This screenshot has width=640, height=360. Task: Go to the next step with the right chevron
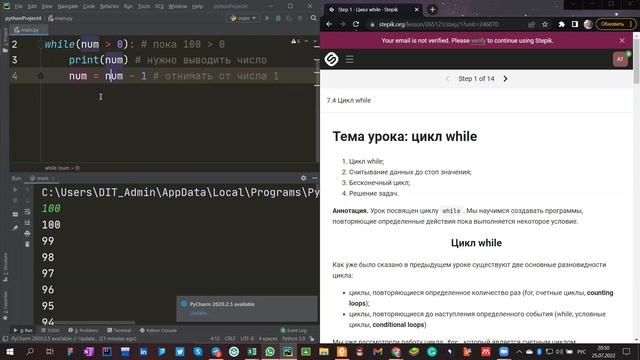click(x=505, y=78)
